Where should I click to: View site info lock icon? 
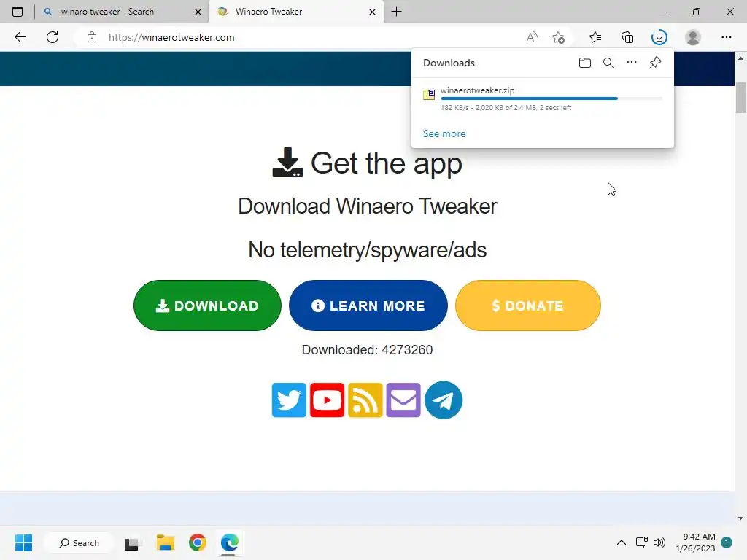pos(92,37)
